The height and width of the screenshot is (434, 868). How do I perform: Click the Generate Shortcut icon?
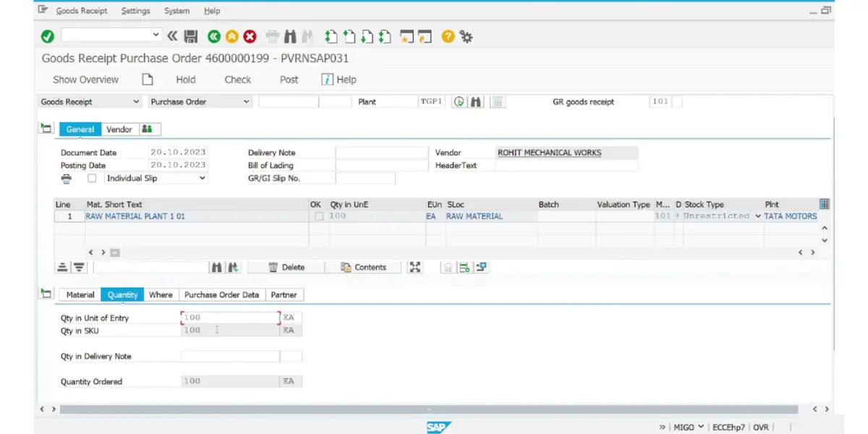425,36
